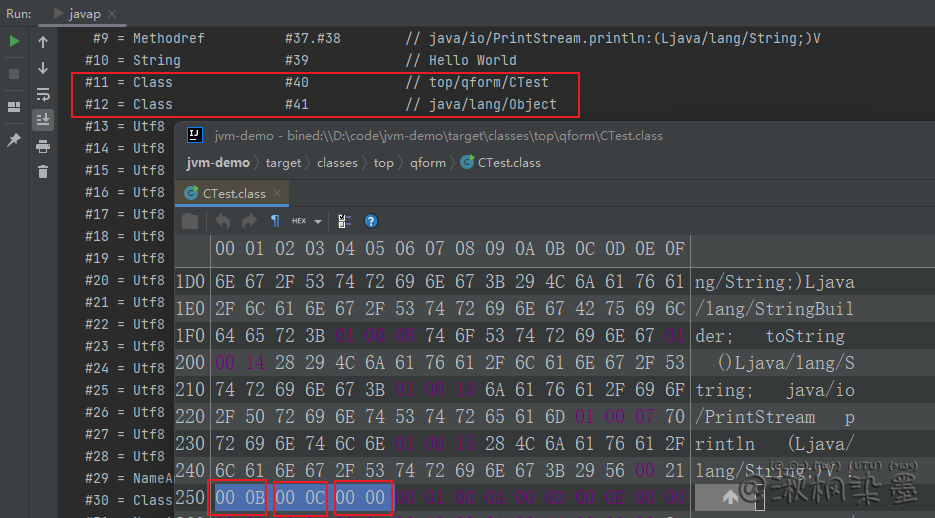Screen dimensions: 935x518
Task: Print the console output
Action: point(43,146)
